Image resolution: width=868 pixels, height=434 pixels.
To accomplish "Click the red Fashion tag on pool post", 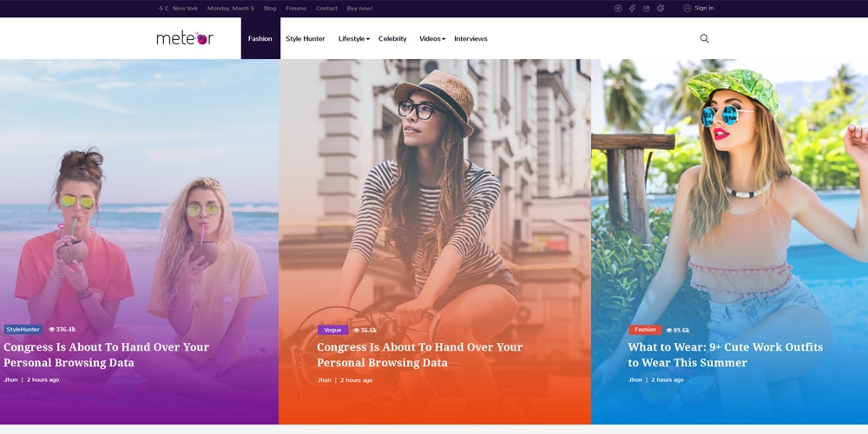I will (x=645, y=330).
